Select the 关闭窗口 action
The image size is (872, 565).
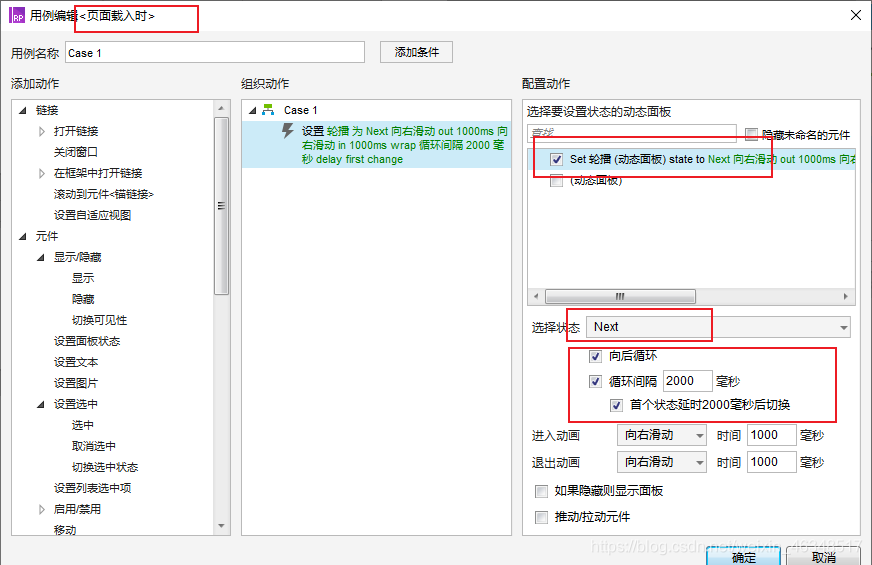coord(76,152)
